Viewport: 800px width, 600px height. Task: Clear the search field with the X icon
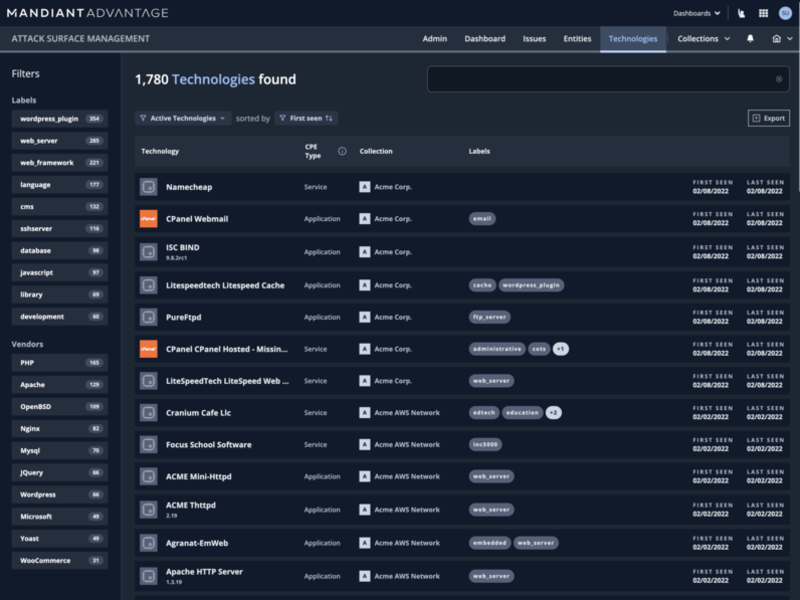[x=779, y=79]
